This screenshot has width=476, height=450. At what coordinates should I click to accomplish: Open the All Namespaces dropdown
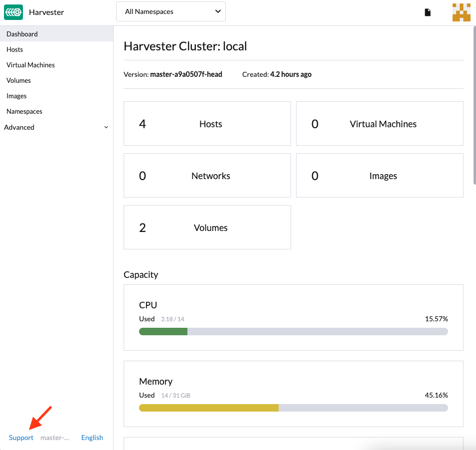(x=170, y=11)
